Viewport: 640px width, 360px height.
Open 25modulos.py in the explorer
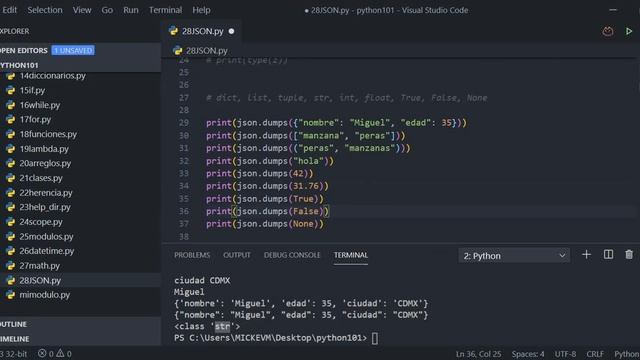pyautogui.click(x=46, y=237)
